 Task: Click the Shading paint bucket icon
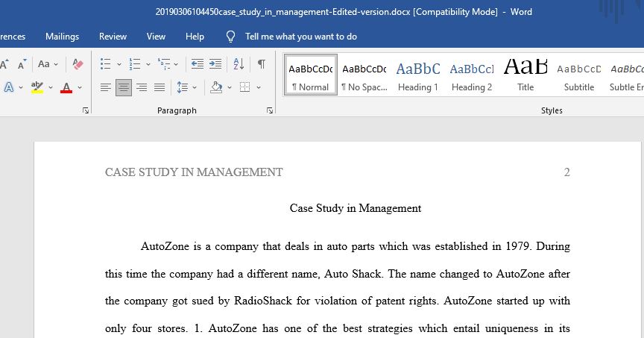click(x=216, y=87)
